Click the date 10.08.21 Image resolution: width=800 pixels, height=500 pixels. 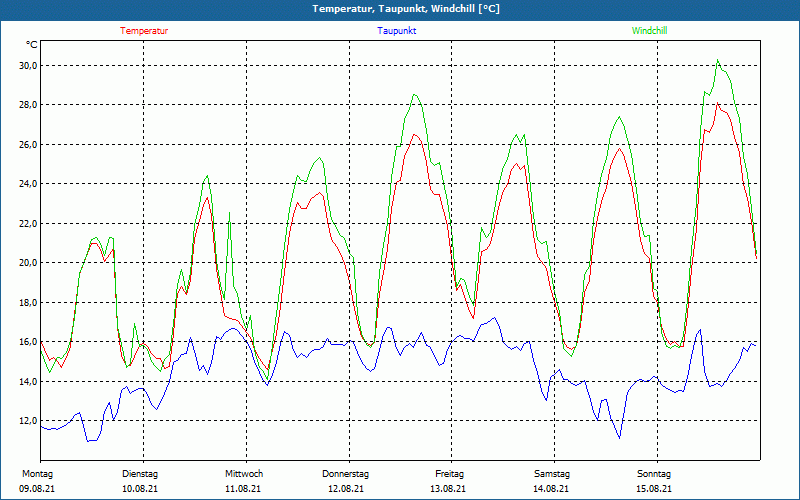click(140, 489)
